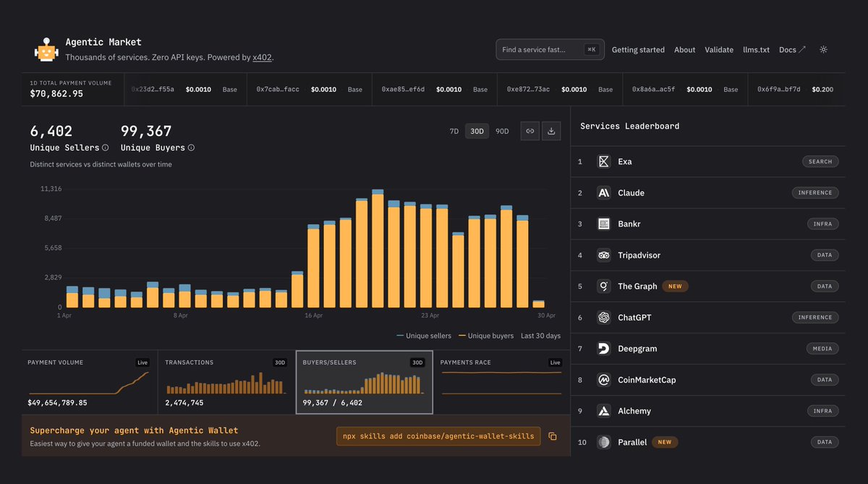Open Unique Buyers info icon
Screen dimensions: 868x484
[191, 148]
